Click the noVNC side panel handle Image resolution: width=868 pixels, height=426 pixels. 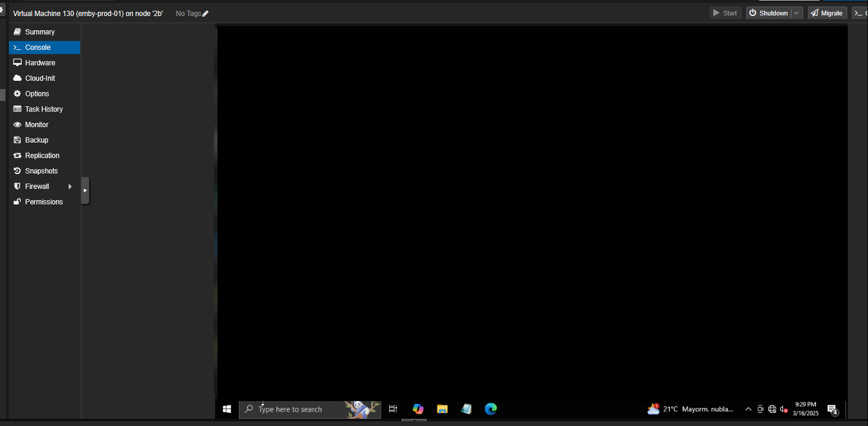(x=85, y=191)
